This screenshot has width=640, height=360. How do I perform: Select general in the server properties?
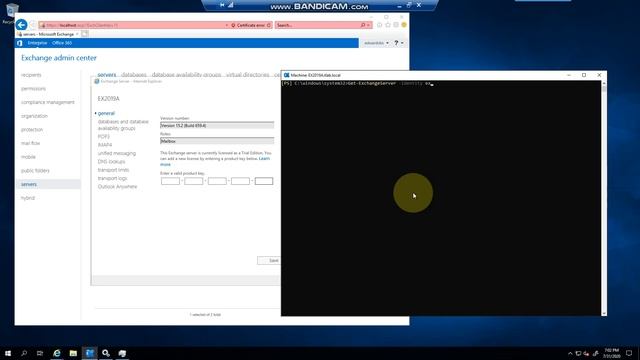(x=106, y=113)
